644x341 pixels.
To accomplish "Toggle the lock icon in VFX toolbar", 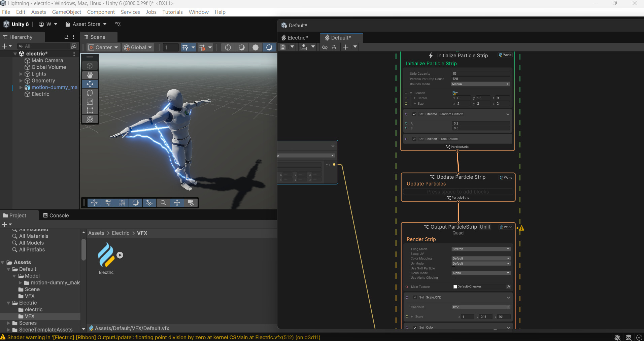I will [334, 47].
